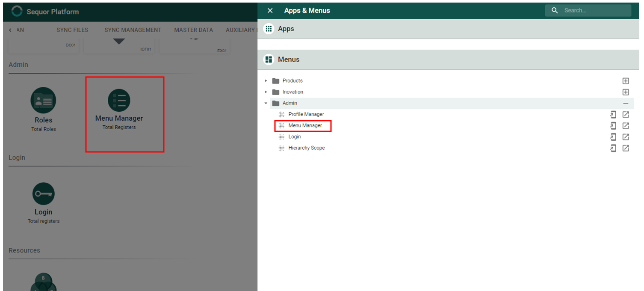The height and width of the screenshot is (291, 644).
Task: Open the Login key icon app
Action: tap(43, 193)
